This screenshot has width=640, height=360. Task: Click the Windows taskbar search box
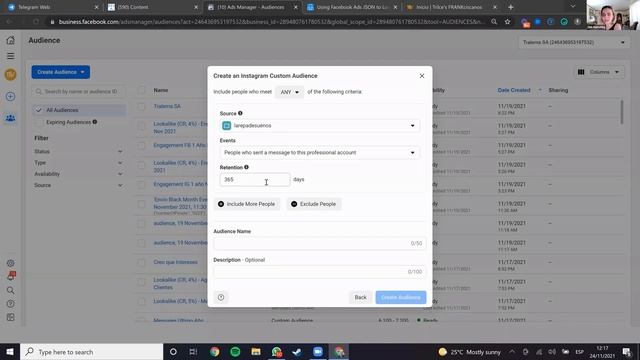(x=91, y=351)
